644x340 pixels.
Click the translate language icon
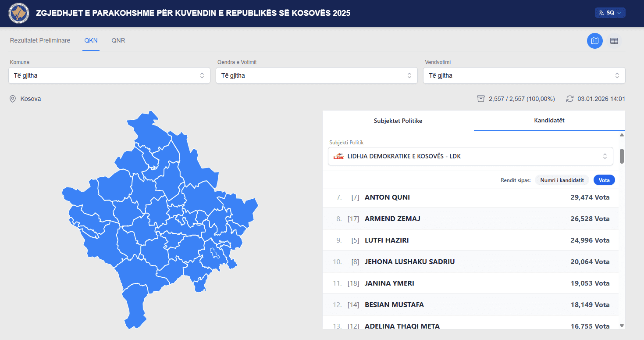click(601, 13)
